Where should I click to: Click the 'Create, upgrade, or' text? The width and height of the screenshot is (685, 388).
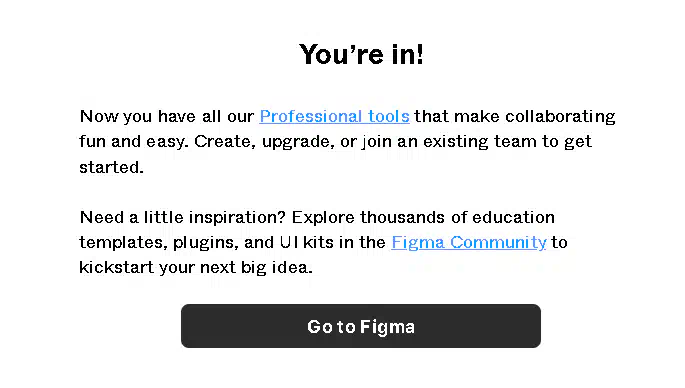tap(276, 142)
